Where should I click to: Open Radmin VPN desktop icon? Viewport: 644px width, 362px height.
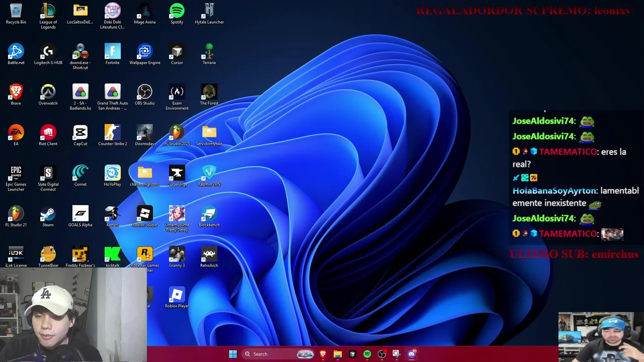[209, 176]
